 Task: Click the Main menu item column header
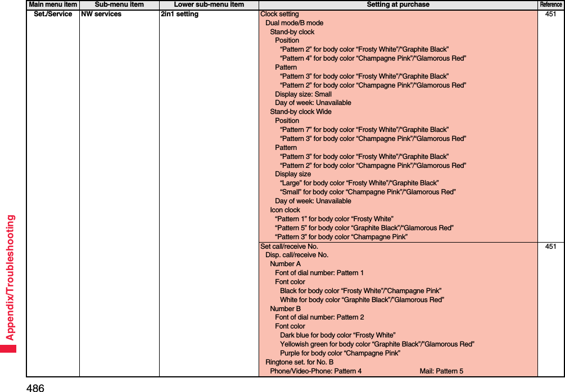pyautogui.click(x=52, y=4)
